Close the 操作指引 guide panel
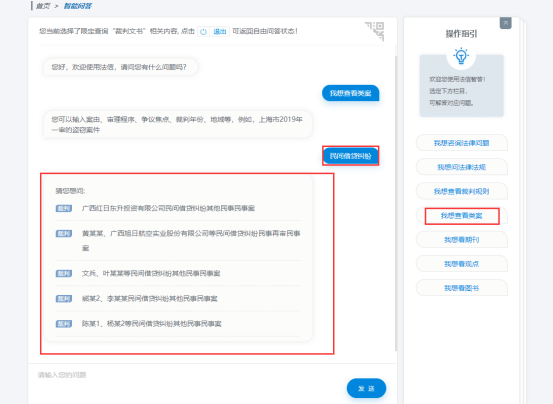Viewport: 553px width, 404px height. click(505, 23)
